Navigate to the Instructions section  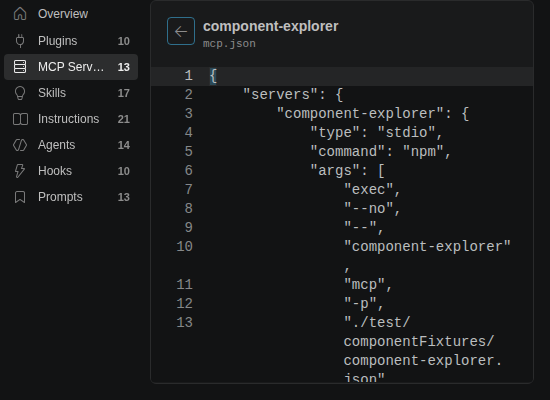[71, 119]
